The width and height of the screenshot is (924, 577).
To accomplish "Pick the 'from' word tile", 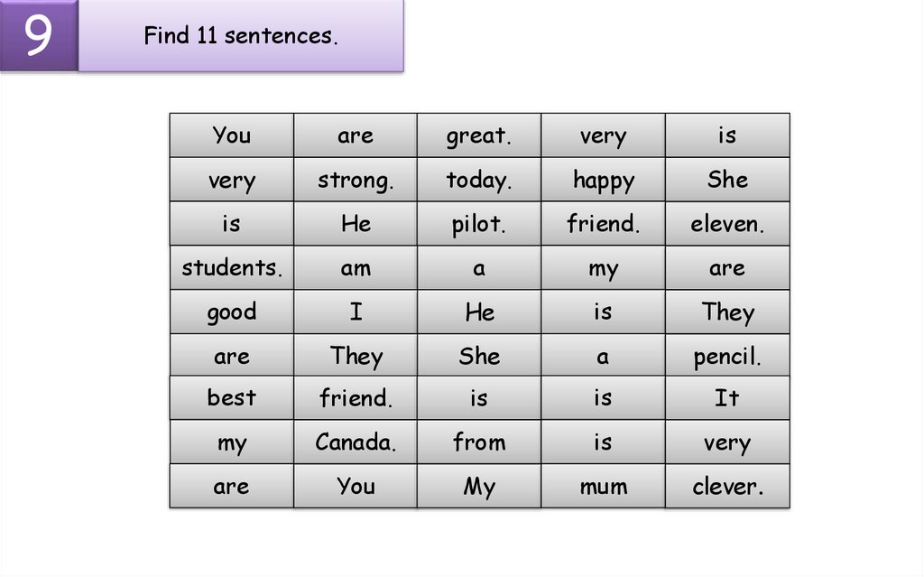I will (x=479, y=442).
